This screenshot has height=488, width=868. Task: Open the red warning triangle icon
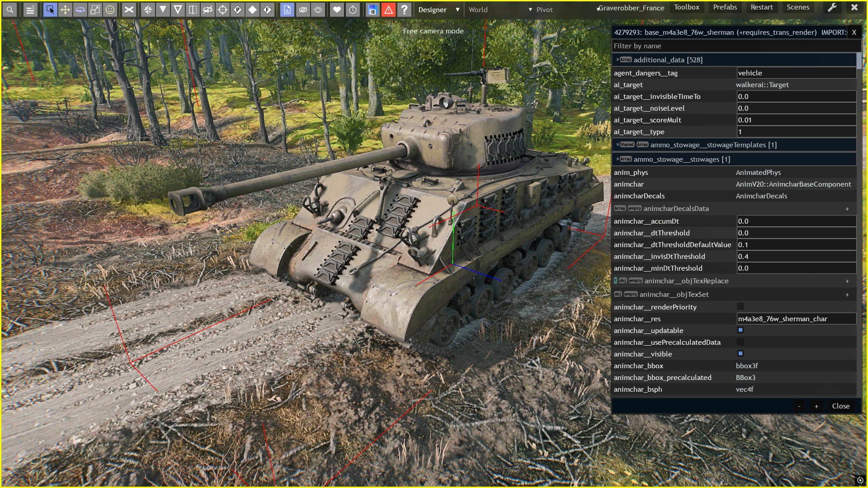pyautogui.click(x=388, y=9)
